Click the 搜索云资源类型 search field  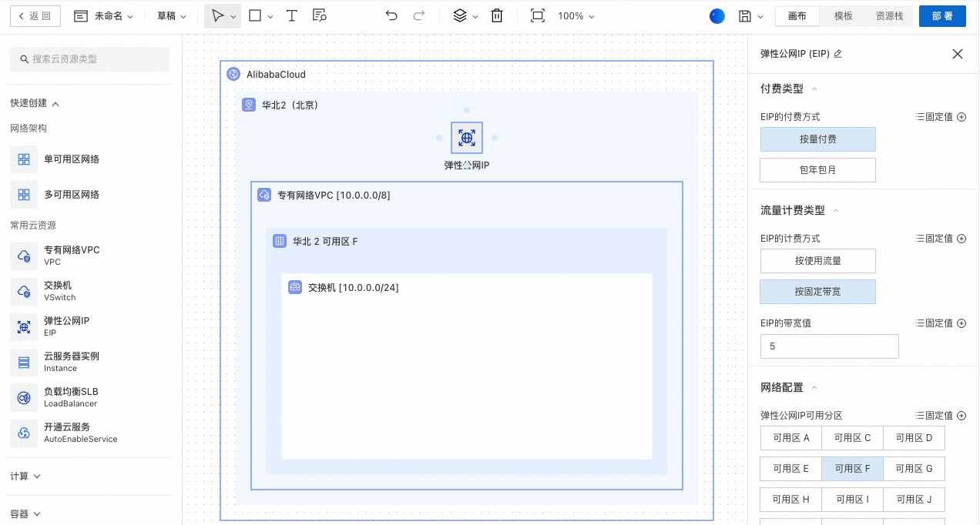(89, 59)
